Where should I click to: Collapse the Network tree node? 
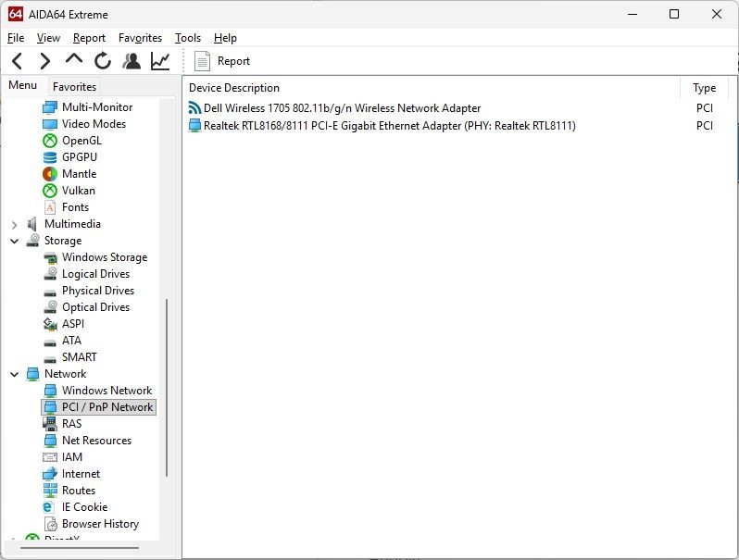point(14,375)
